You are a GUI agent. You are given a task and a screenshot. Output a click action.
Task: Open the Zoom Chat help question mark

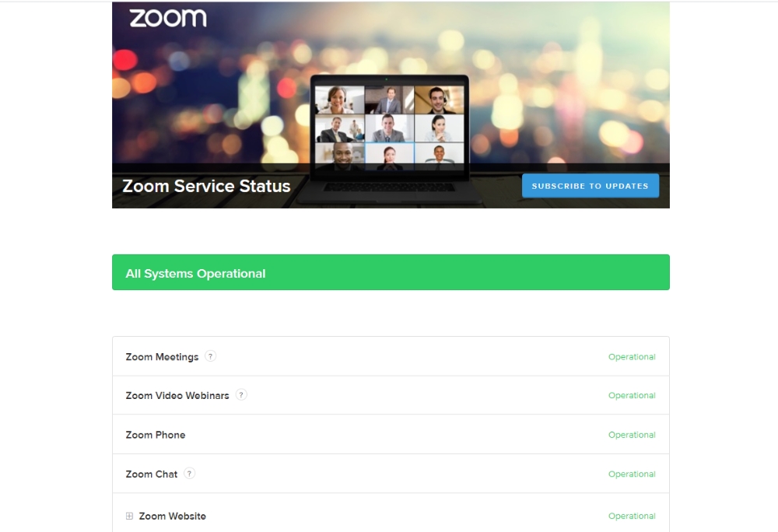point(189,474)
